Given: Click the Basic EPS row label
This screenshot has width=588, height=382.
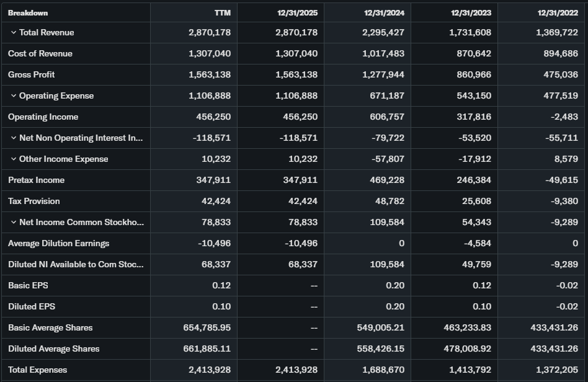Looking at the screenshot, I should coord(28,285).
